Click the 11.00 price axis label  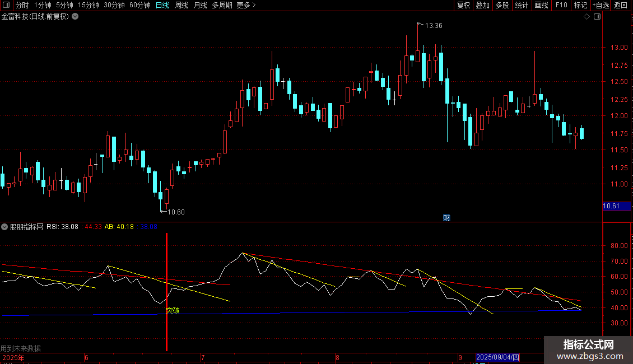pyautogui.click(x=619, y=184)
